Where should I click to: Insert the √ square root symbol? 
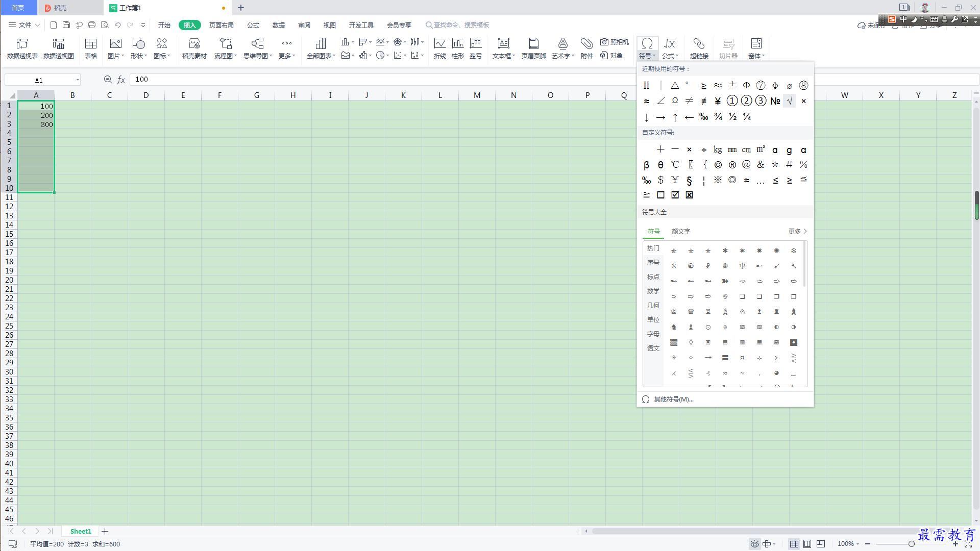(x=789, y=101)
